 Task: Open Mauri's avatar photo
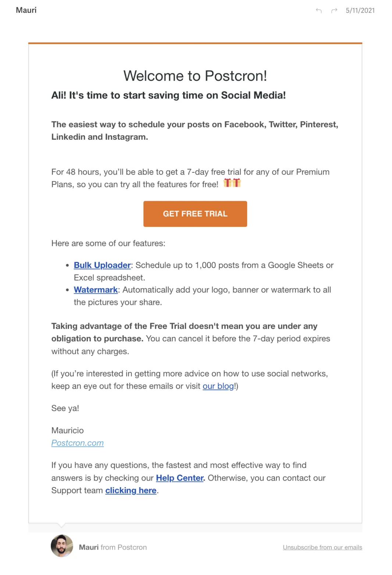click(62, 546)
